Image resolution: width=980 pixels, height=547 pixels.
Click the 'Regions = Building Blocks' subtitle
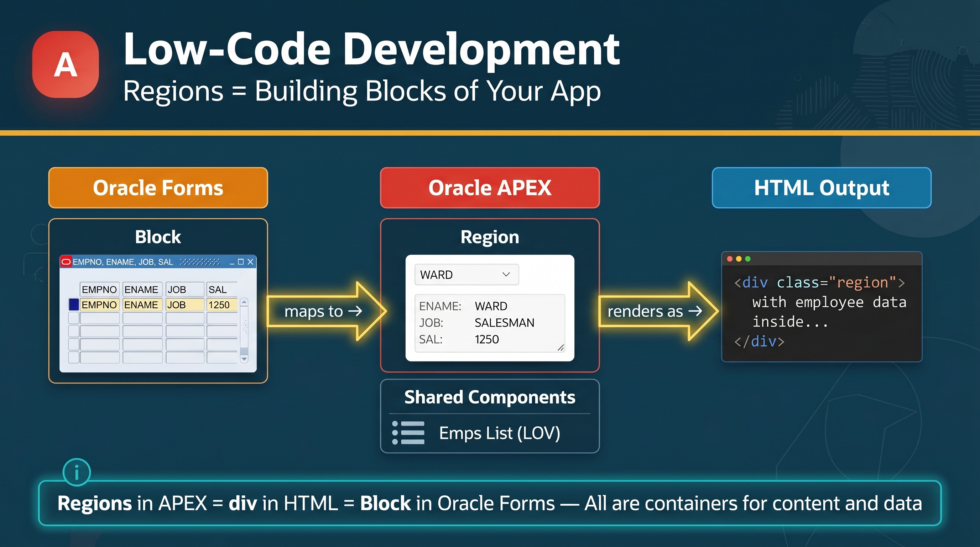(362, 91)
